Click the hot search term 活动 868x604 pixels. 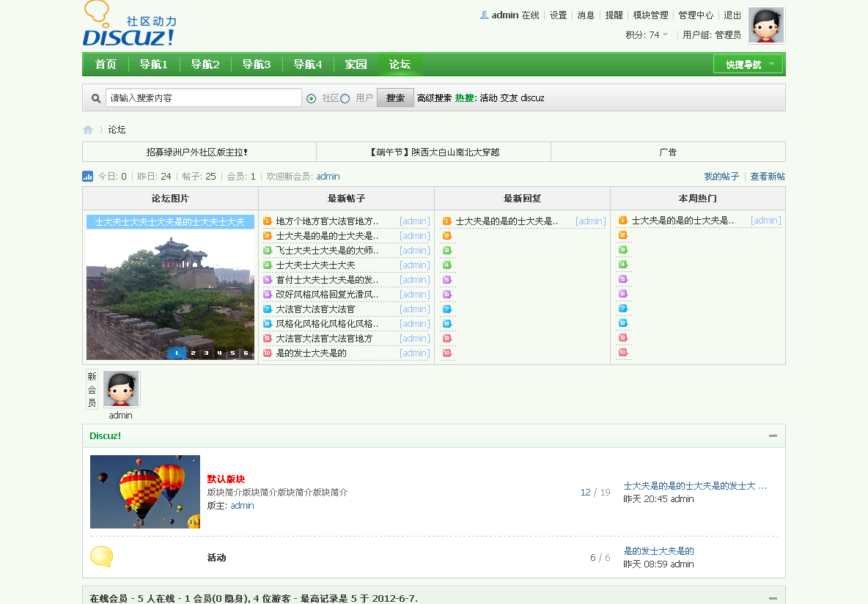pyautogui.click(x=488, y=98)
